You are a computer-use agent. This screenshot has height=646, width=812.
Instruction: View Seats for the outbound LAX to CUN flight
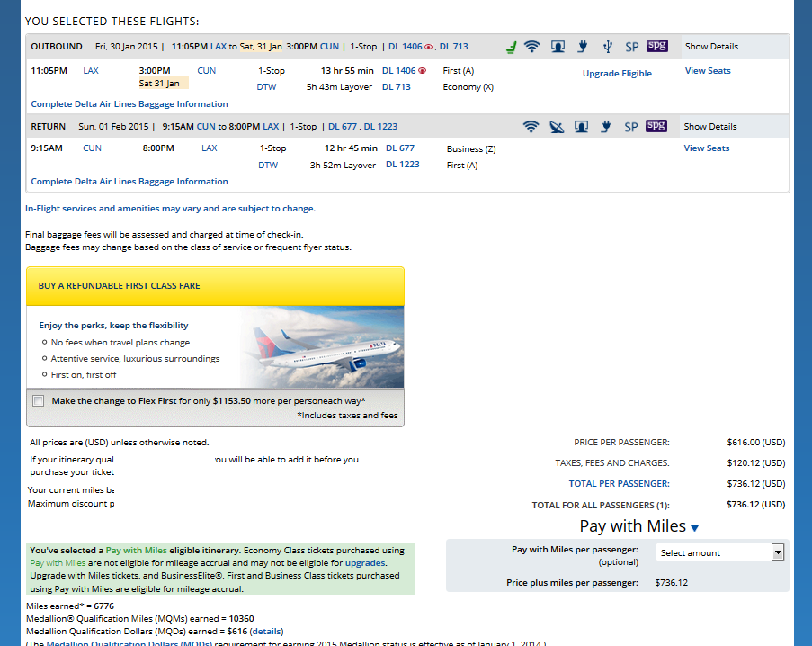707,71
